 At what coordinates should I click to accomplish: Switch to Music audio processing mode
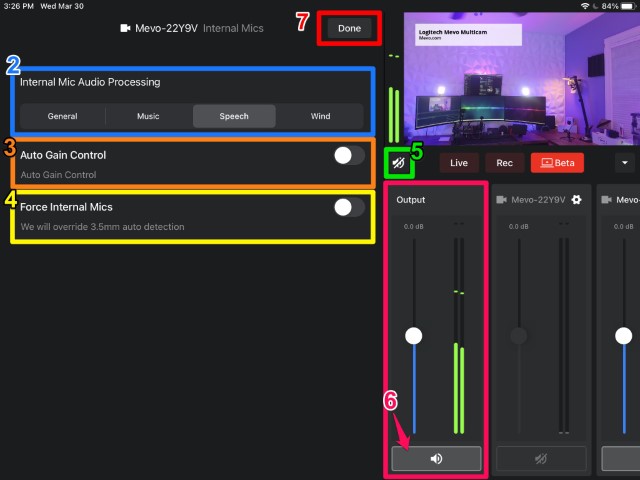point(148,116)
